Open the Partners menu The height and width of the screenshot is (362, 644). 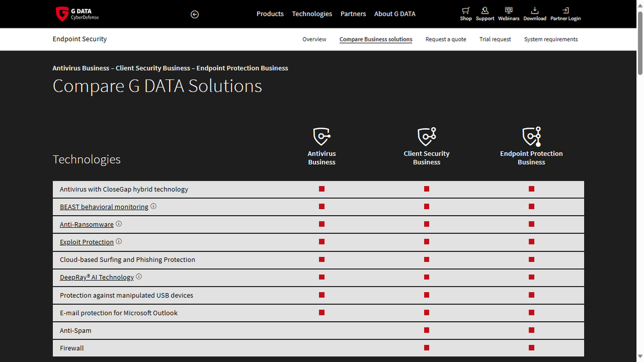pyautogui.click(x=353, y=14)
